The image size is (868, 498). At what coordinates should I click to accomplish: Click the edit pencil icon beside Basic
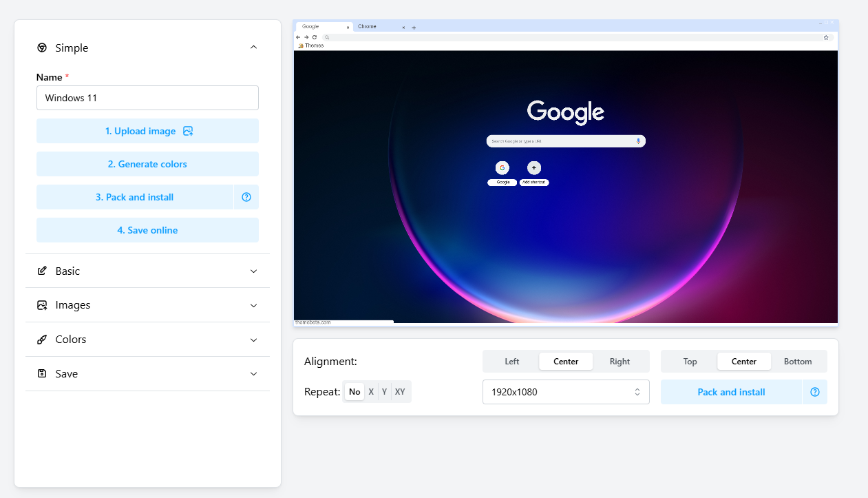point(42,271)
